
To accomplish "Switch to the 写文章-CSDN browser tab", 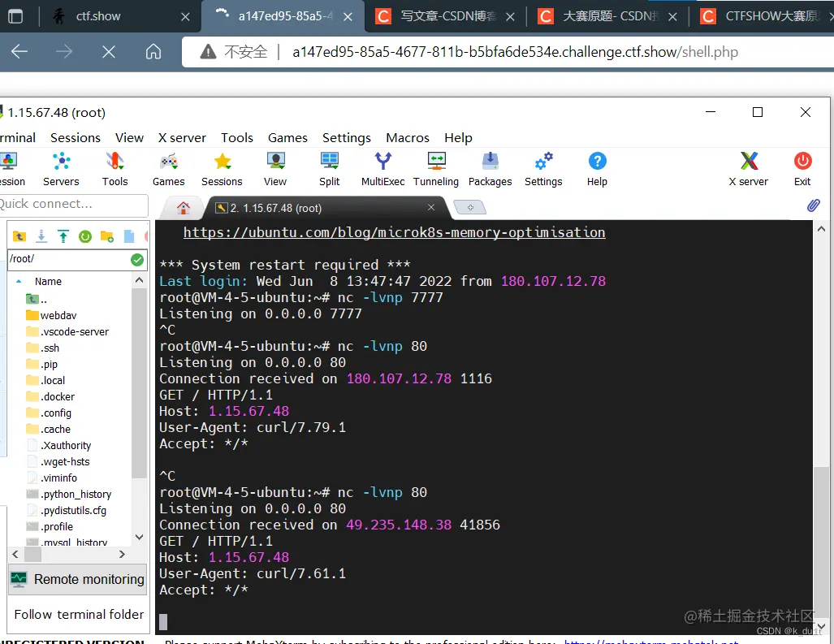I will tap(446, 16).
